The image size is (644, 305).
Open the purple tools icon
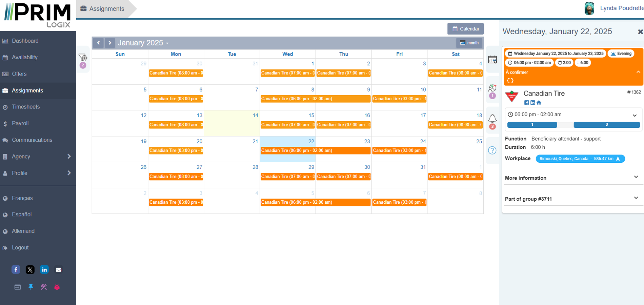click(44, 287)
